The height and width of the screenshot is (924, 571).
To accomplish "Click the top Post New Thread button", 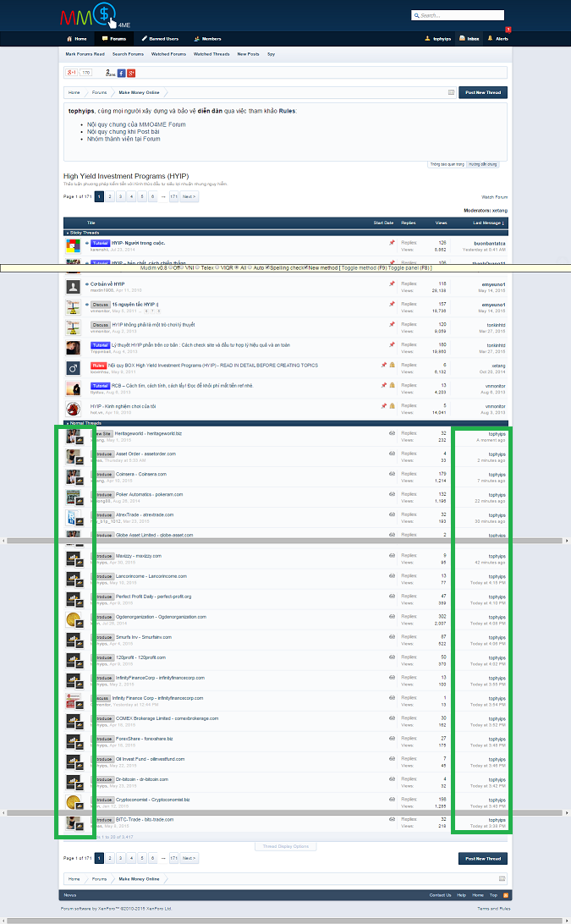I will point(483,92).
